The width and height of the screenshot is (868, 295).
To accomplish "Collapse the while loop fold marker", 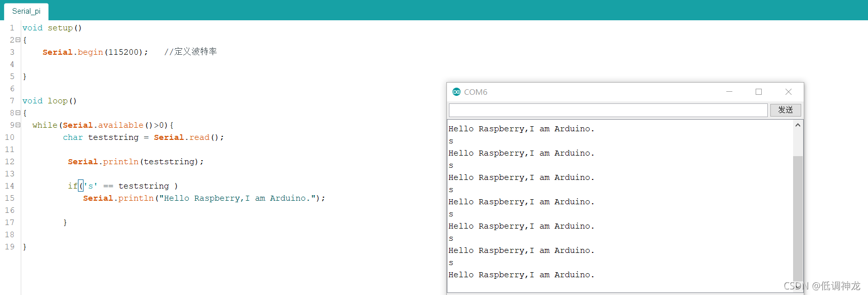I will click(18, 125).
